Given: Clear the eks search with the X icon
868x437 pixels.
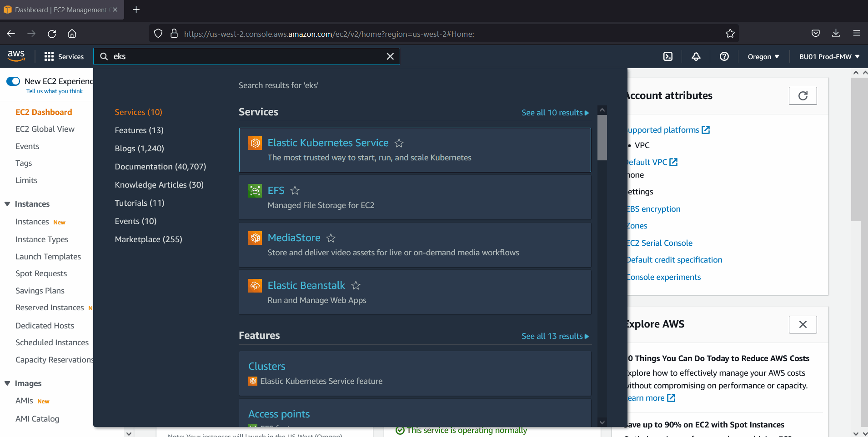Looking at the screenshot, I should point(390,56).
